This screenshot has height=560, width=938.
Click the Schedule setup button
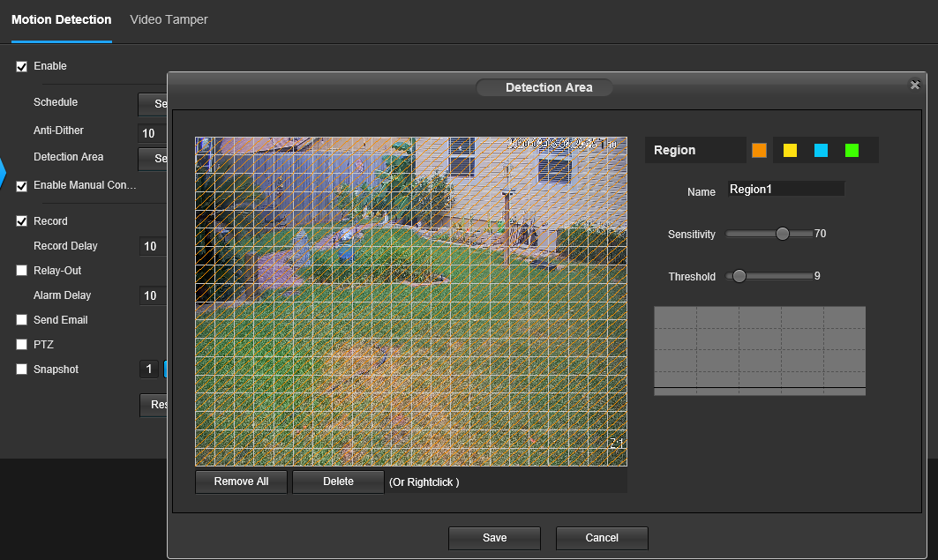coord(153,104)
